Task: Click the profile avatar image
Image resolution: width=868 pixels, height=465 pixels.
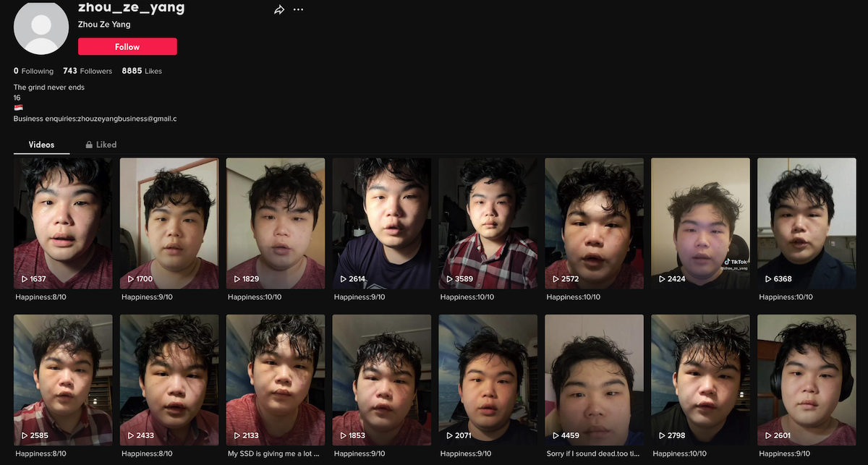Action: 41,27
